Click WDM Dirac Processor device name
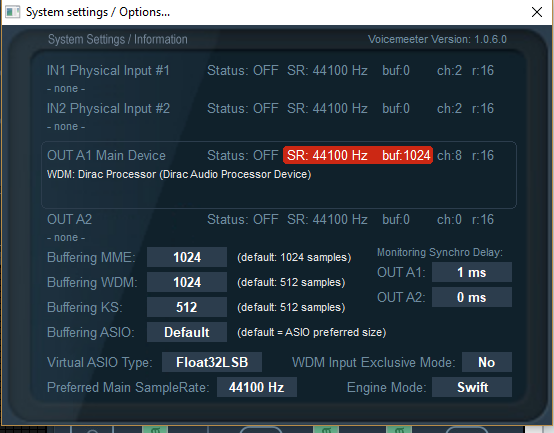 (x=179, y=174)
